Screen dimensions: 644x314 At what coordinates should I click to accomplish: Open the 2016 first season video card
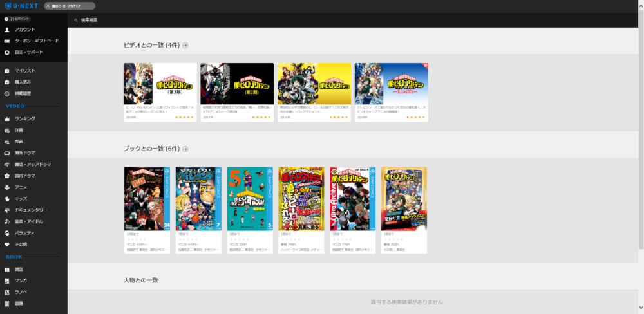[x=314, y=93]
